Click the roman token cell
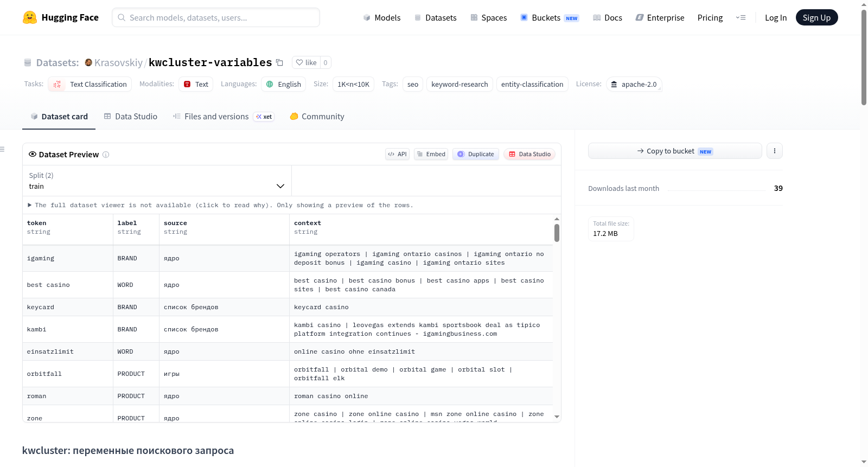 click(x=68, y=396)
